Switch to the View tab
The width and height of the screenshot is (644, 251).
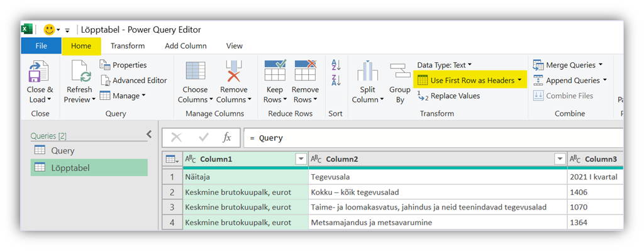click(x=235, y=46)
